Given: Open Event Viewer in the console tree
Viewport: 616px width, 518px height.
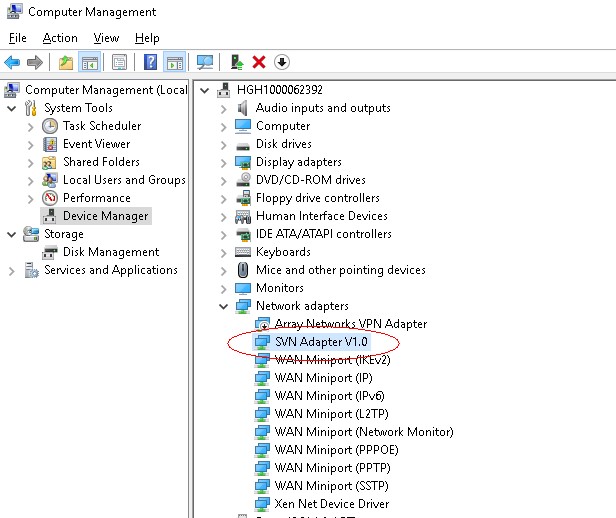Looking at the screenshot, I should point(96,144).
